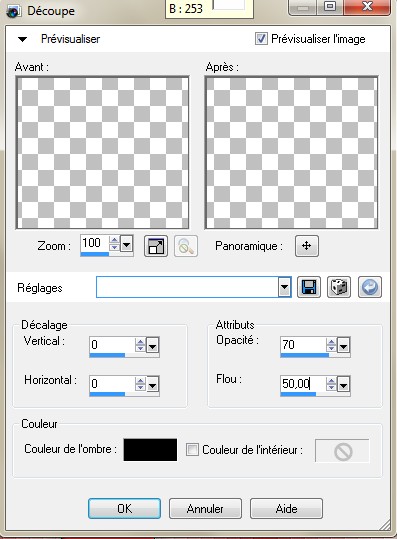This screenshot has width=397, height=539.
Task: Click inside the Zoom value field
Action: [95, 243]
